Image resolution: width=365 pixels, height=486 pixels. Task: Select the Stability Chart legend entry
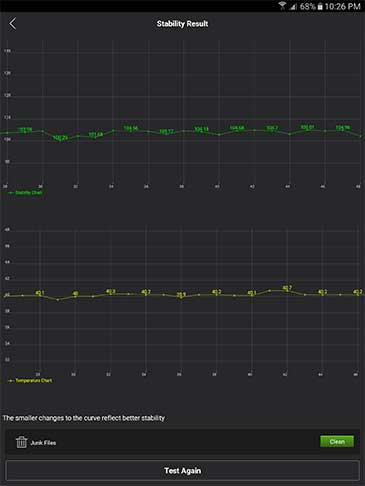[25, 193]
